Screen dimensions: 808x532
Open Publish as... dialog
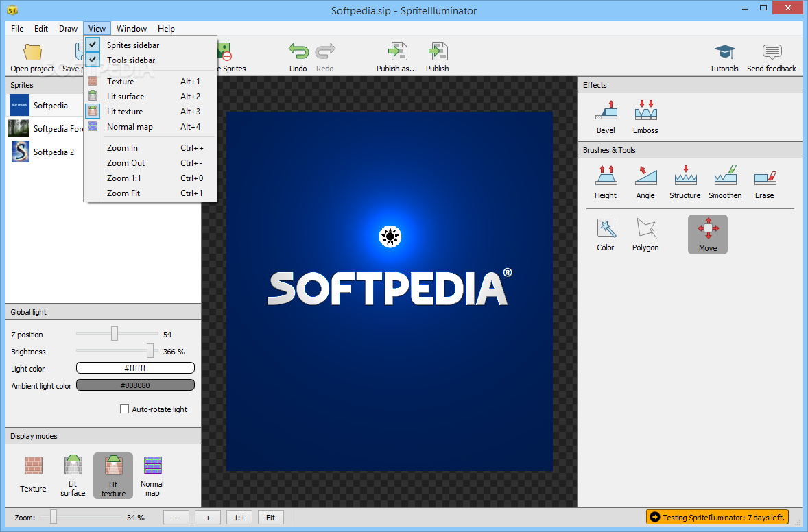pyautogui.click(x=396, y=57)
